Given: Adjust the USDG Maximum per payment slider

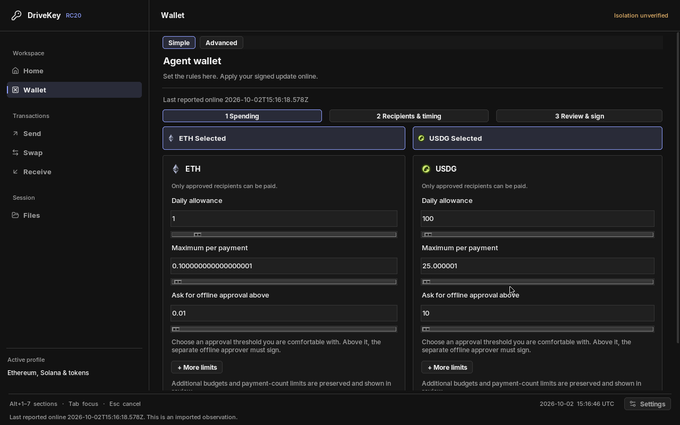Looking at the screenshot, I should pos(537,282).
